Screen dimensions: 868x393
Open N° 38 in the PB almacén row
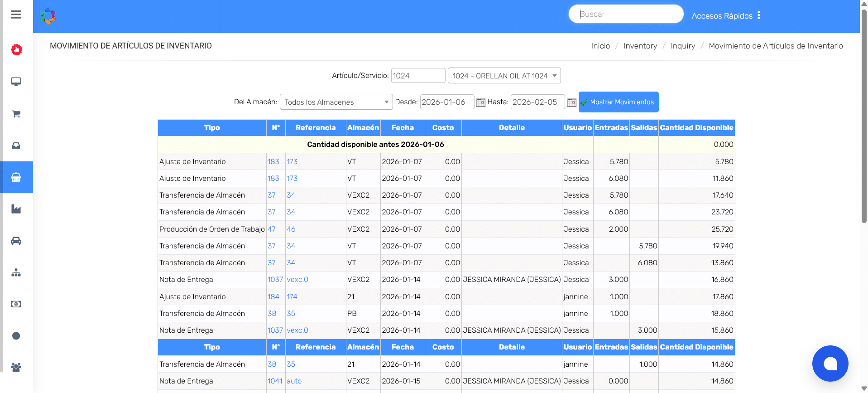pos(272,314)
